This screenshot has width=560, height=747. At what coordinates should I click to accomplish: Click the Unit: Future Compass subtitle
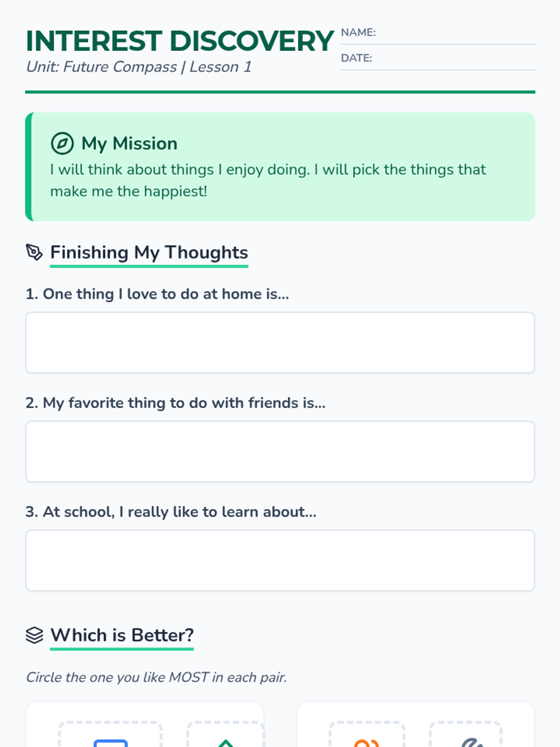pos(139,67)
